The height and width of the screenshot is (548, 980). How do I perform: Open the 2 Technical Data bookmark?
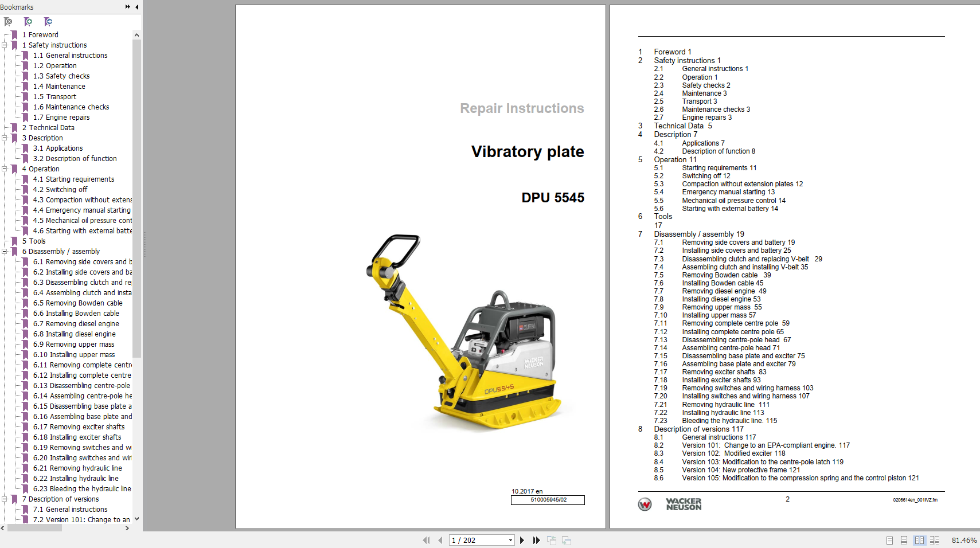pyautogui.click(x=48, y=127)
